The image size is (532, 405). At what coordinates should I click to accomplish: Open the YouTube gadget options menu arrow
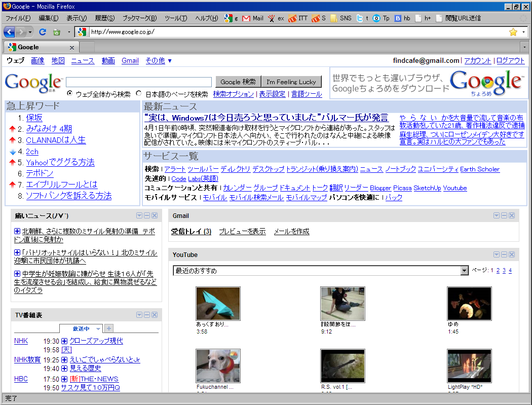[x=497, y=254]
